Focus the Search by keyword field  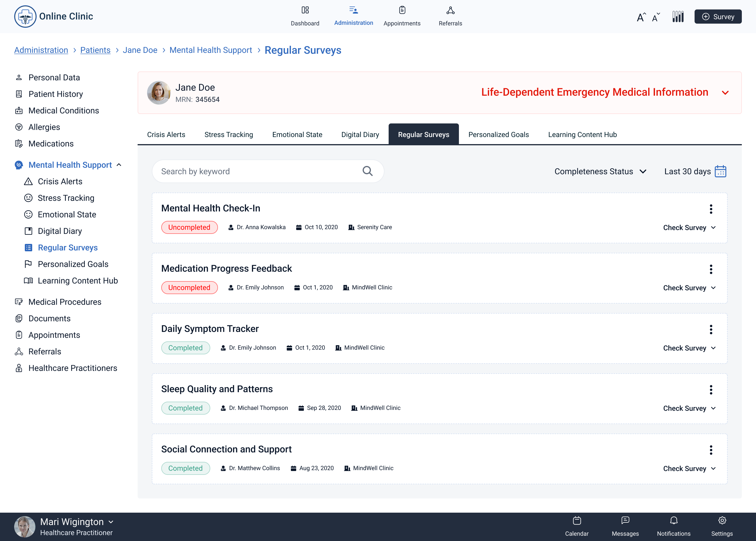(256, 171)
